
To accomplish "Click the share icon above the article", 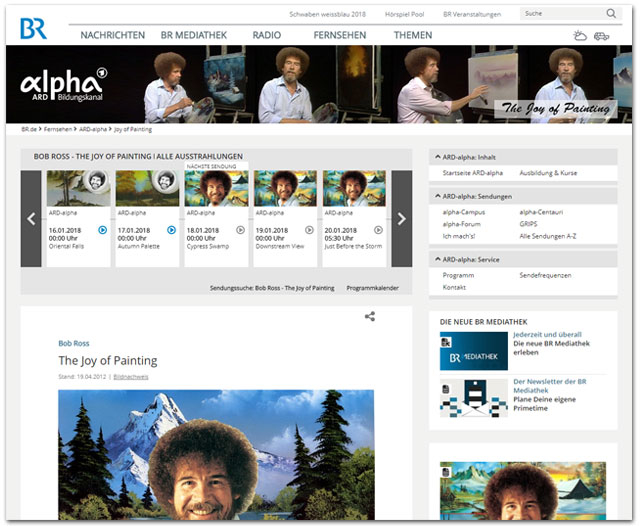I will (x=370, y=316).
